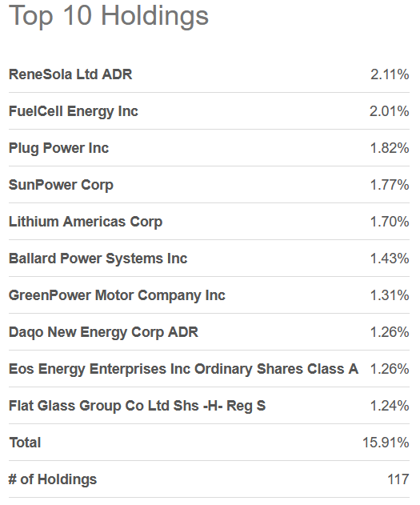Click the 2.01% weight for FuelCell Energy
Viewport: 420px width, 505px height.
pyautogui.click(x=389, y=111)
